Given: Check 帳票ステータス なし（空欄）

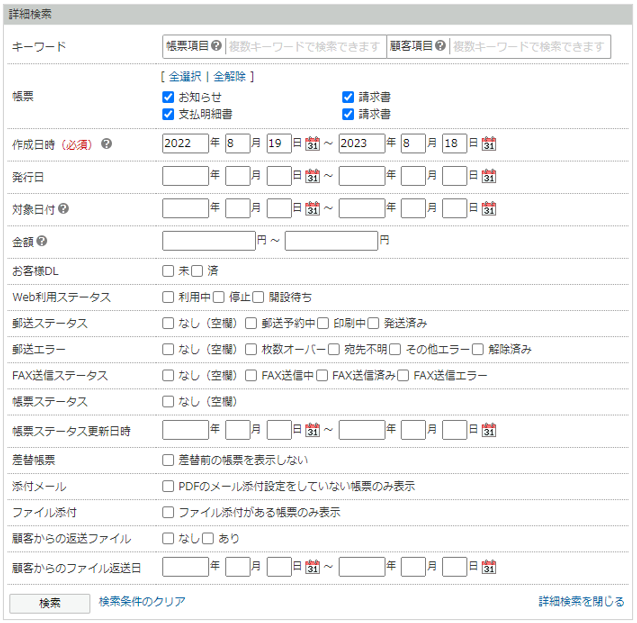Looking at the screenshot, I should 168,402.
